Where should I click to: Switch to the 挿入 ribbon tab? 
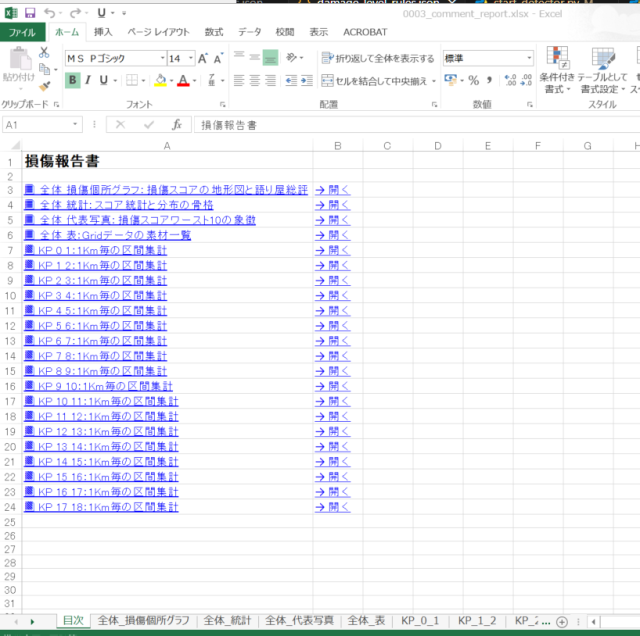coord(103,32)
